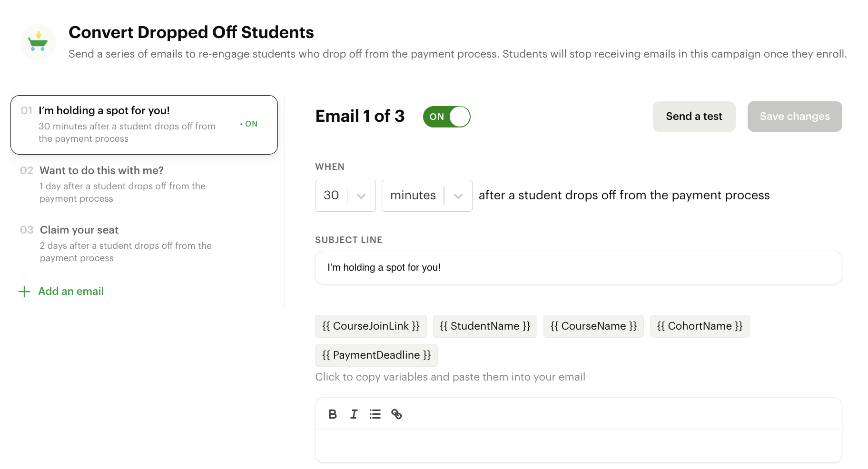The height and width of the screenshot is (469, 868).
Task: Click the plus icon to add email
Action: point(24,292)
